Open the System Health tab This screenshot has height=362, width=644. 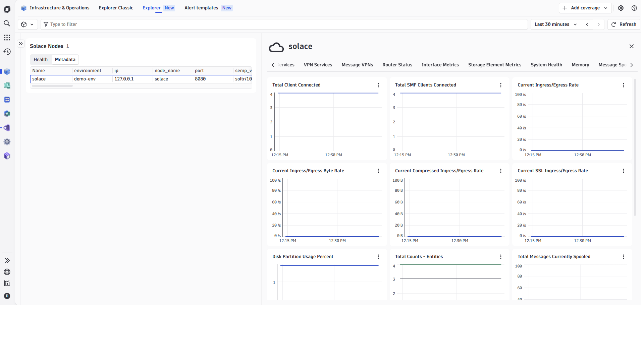546,65
